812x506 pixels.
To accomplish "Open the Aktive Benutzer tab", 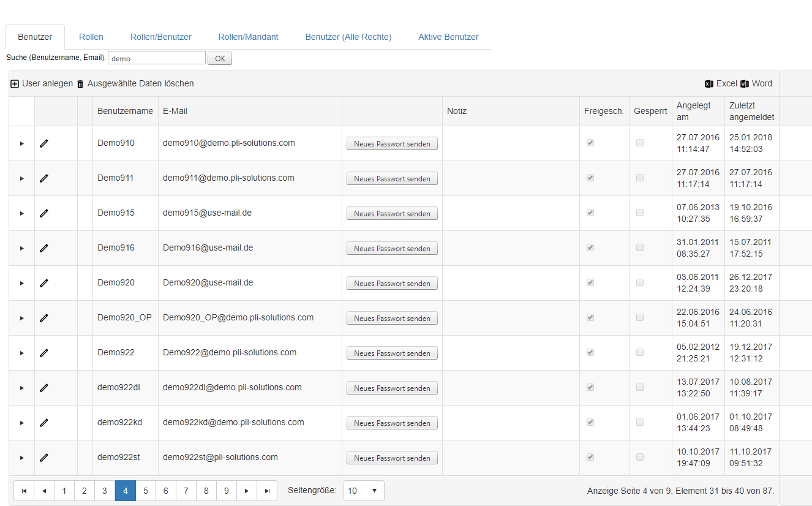I will 448,37.
